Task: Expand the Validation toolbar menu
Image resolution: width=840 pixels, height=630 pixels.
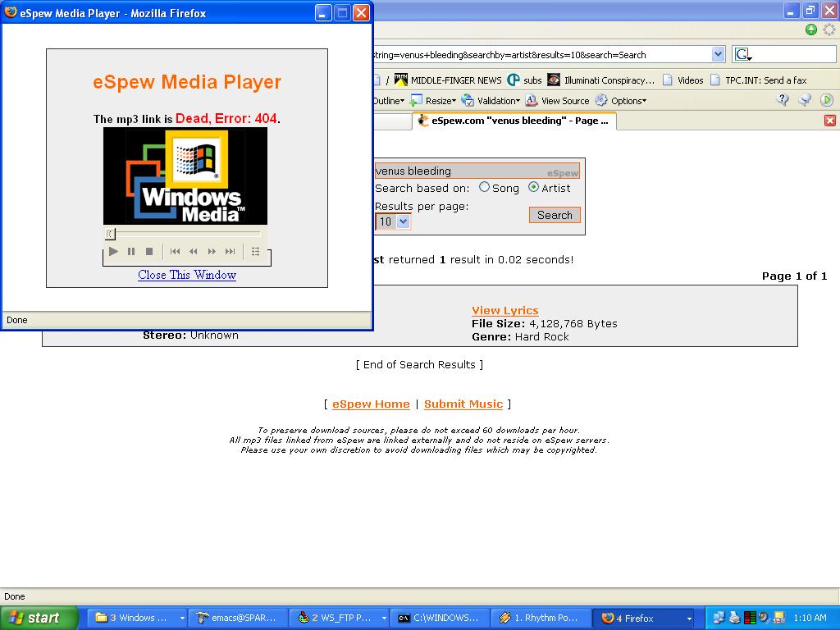Action: (x=491, y=101)
